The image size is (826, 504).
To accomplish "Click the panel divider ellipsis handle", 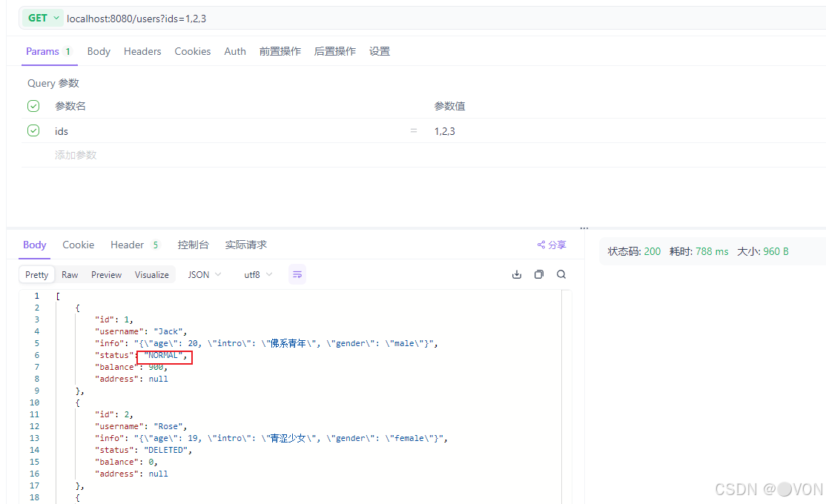I will point(584,228).
